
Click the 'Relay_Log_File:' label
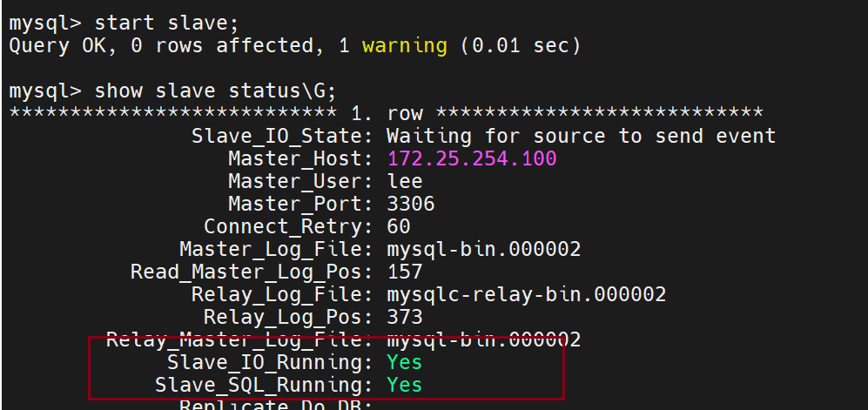coord(283,295)
